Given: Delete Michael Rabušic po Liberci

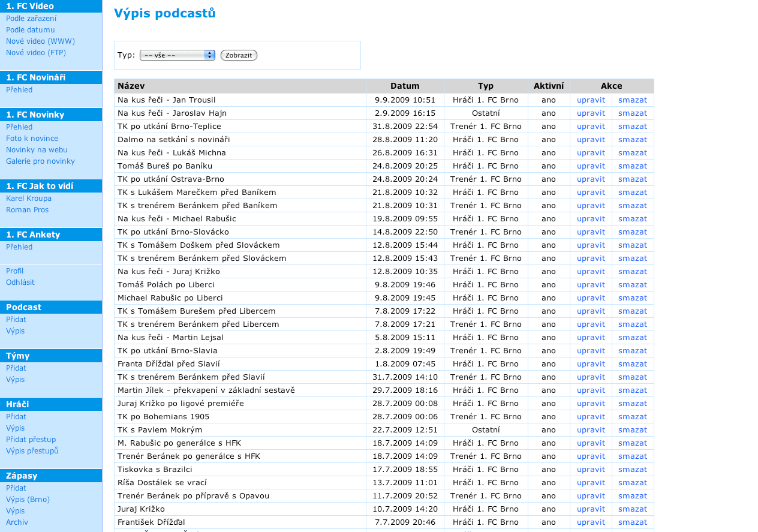Looking at the screenshot, I should [x=633, y=298].
